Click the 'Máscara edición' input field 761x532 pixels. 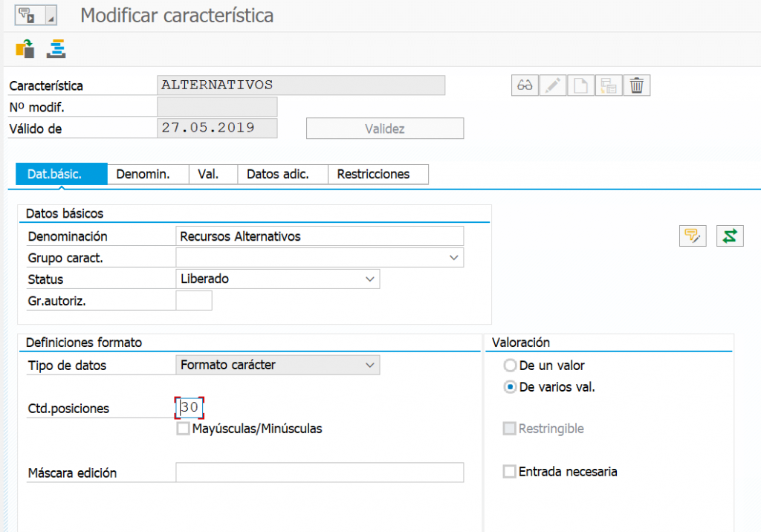coord(320,473)
